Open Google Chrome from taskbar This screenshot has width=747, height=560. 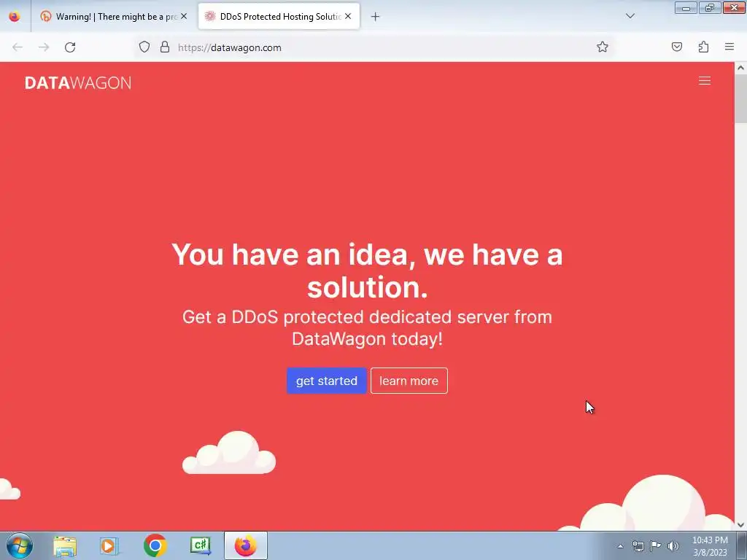click(x=155, y=546)
